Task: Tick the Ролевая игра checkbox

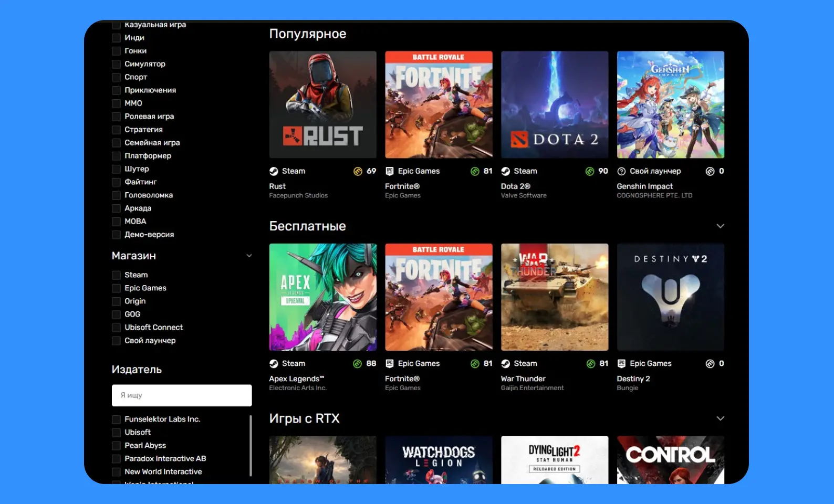Action: tap(117, 117)
